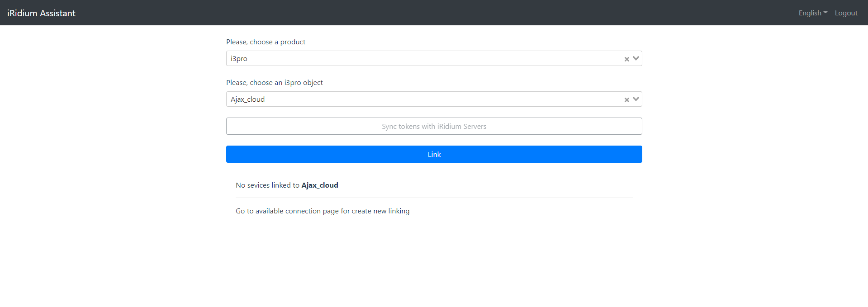Click the 'Please, choose an i3pro object' label
Image resolution: width=868 pixels, height=307 pixels.
click(x=274, y=83)
